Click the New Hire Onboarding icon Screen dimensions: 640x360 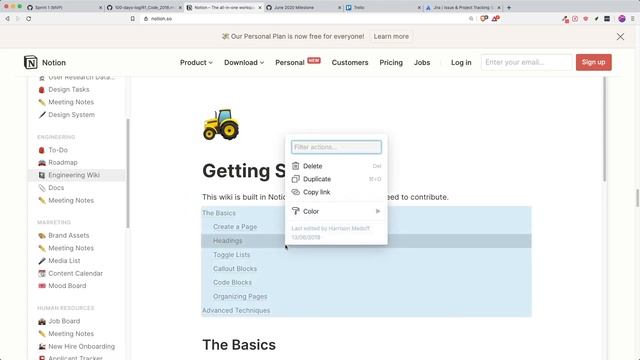coord(42,347)
